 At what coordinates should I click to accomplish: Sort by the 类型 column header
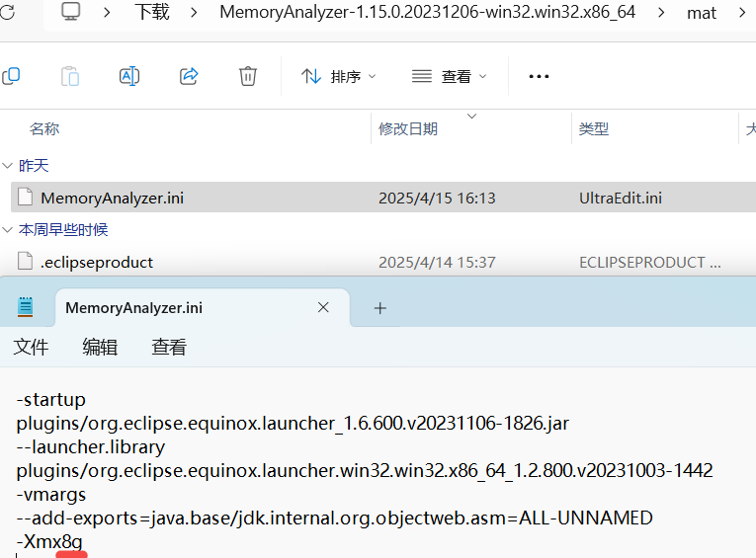click(x=594, y=128)
